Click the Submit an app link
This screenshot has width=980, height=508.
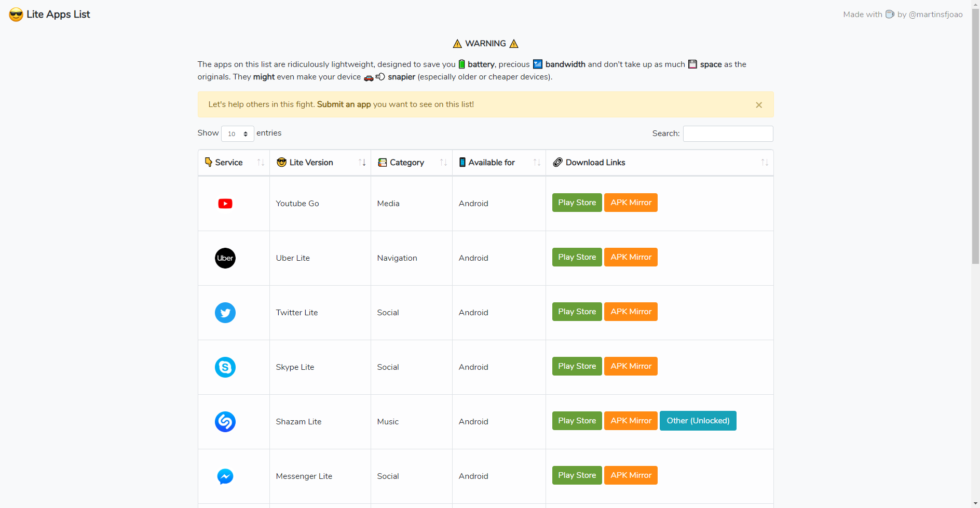click(344, 104)
